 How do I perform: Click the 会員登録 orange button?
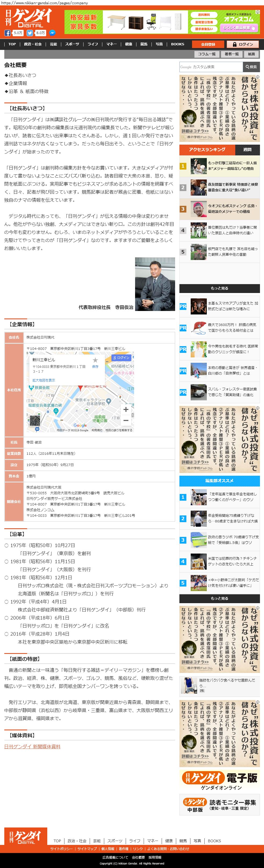coord(208,44)
